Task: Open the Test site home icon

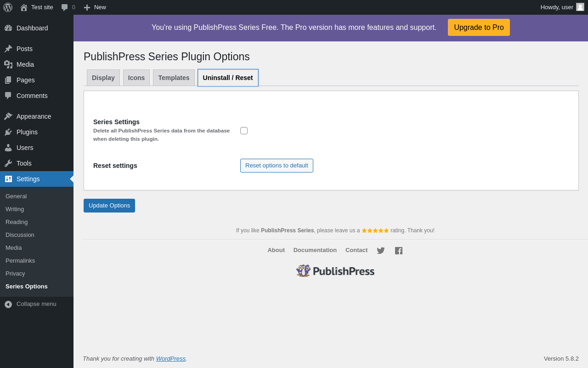Action: pyautogui.click(x=24, y=7)
